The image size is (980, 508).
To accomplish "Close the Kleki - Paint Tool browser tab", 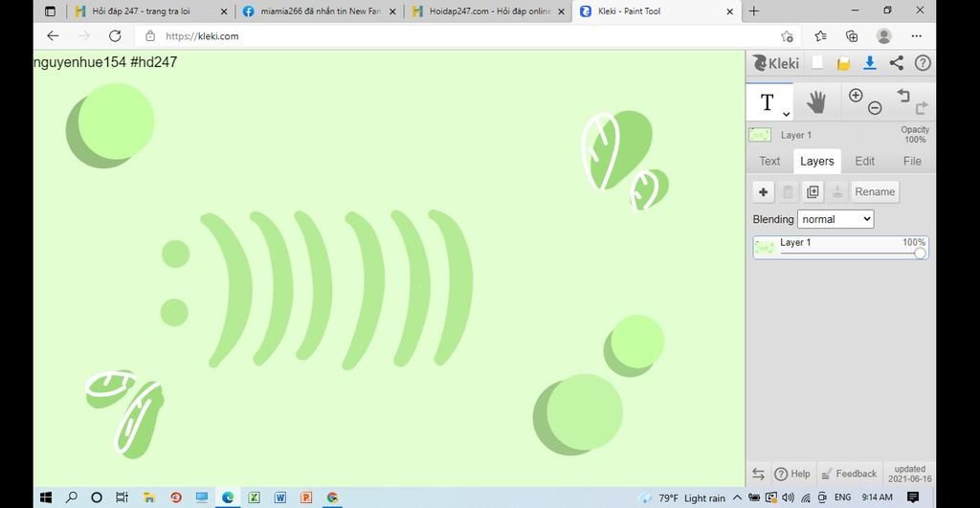I will click(729, 11).
